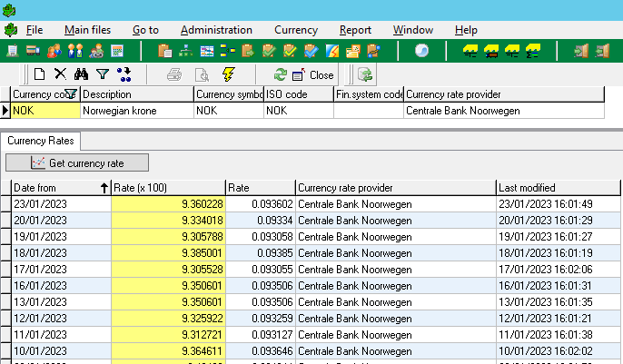
Task: Click the blue dots sort arrow icon
Action: (x=124, y=74)
